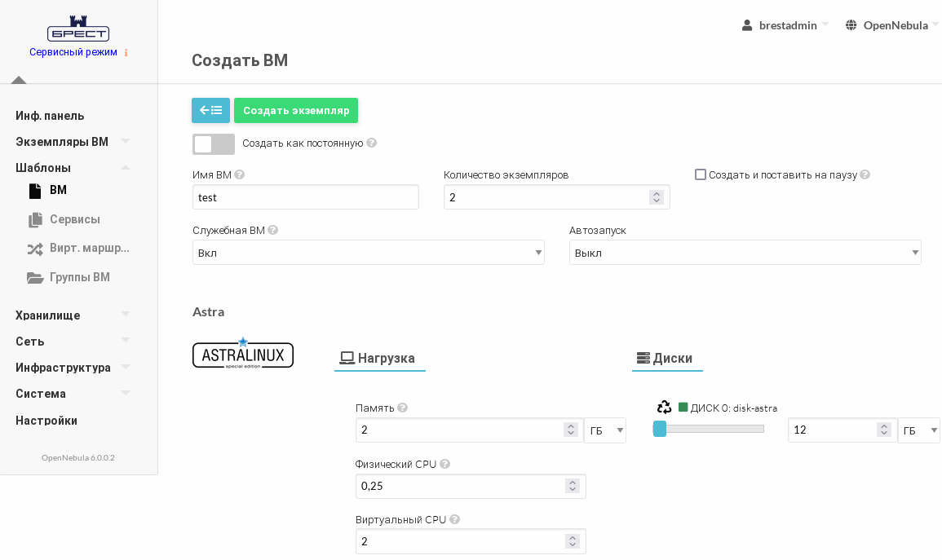Click the recycle icon near ДИСК 0
Viewport: 942px width, 560px height.
(664, 407)
